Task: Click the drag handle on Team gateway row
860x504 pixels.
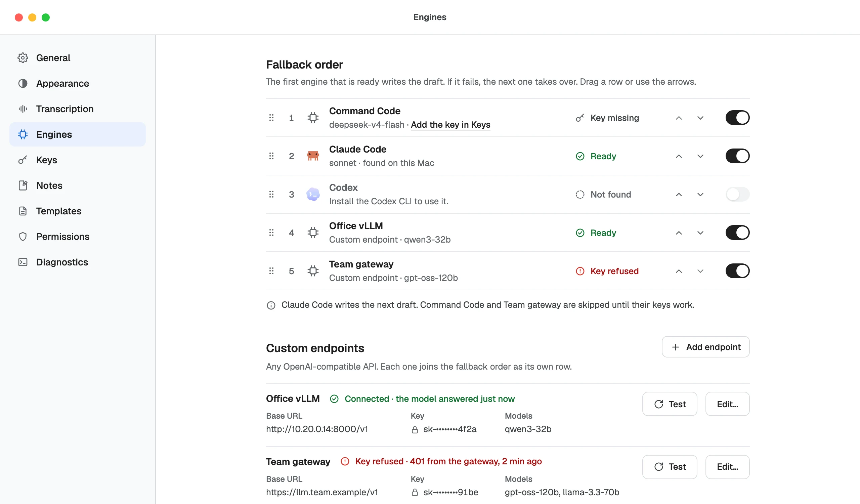Action: [271, 271]
